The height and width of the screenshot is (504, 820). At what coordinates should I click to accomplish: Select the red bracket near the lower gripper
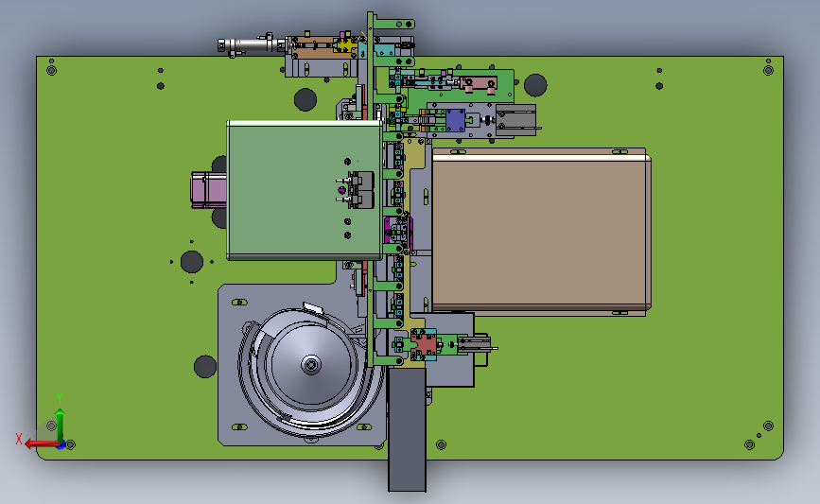click(424, 344)
